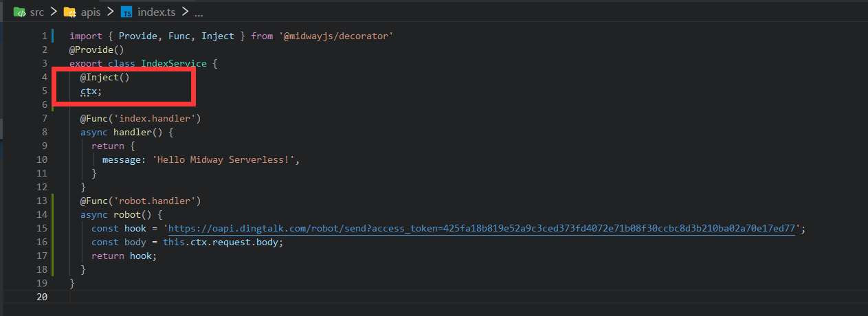Expand the breadcrumb ellipsis symbol list
868x316 pixels.
[199, 12]
